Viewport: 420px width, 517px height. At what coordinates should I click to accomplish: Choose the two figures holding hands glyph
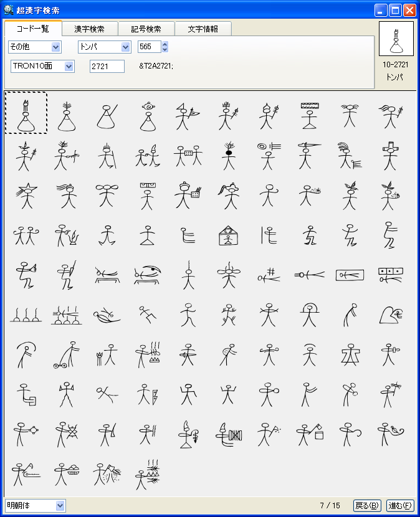pyautogui.click(x=26, y=235)
